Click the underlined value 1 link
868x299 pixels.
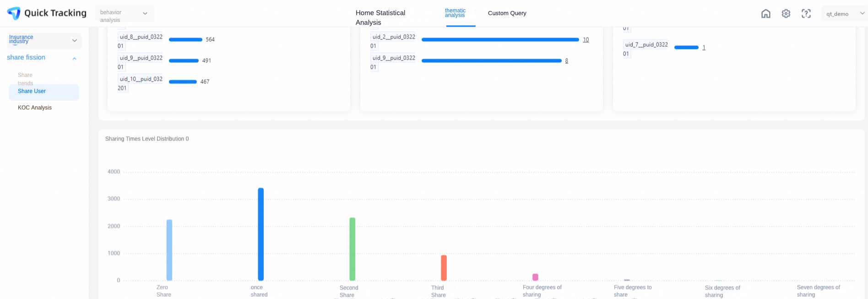[x=704, y=48]
